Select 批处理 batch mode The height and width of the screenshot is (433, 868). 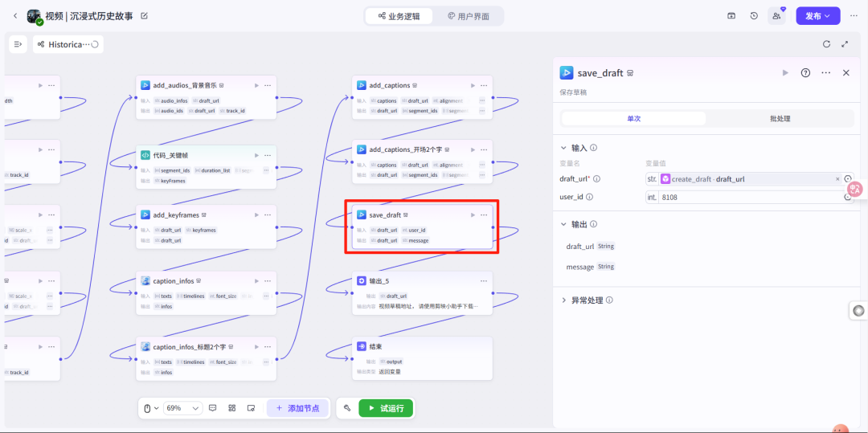pyautogui.click(x=780, y=118)
